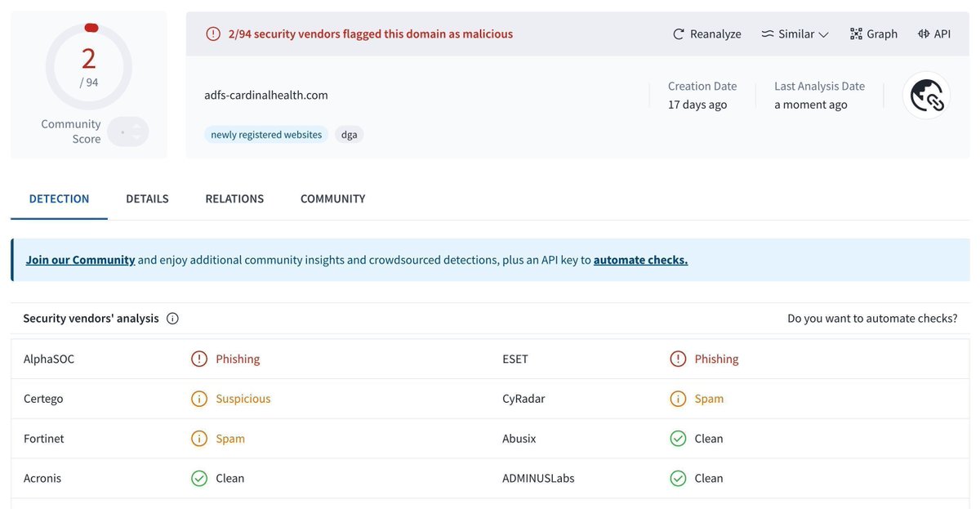The height and width of the screenshot is (509, 980).
Task: Click the CyRadar vendor name
Action: (x=523, y=399)
